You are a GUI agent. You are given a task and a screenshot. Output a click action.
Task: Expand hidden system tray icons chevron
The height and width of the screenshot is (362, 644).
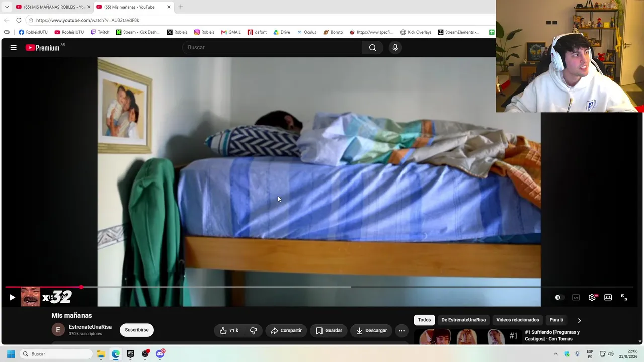coord(555,354)
